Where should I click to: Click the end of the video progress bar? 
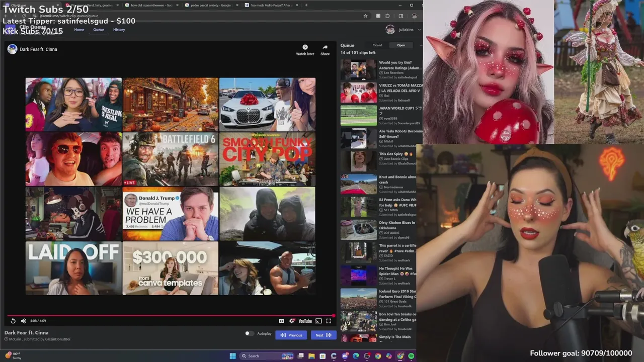tap(334, 316)
